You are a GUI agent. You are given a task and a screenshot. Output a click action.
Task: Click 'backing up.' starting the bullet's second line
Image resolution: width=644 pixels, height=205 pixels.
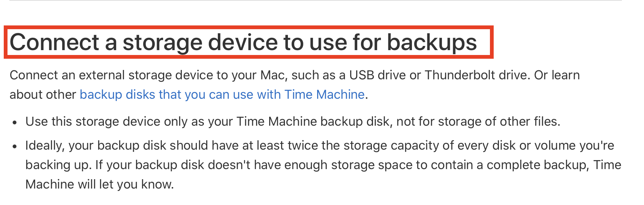[58, 165]
